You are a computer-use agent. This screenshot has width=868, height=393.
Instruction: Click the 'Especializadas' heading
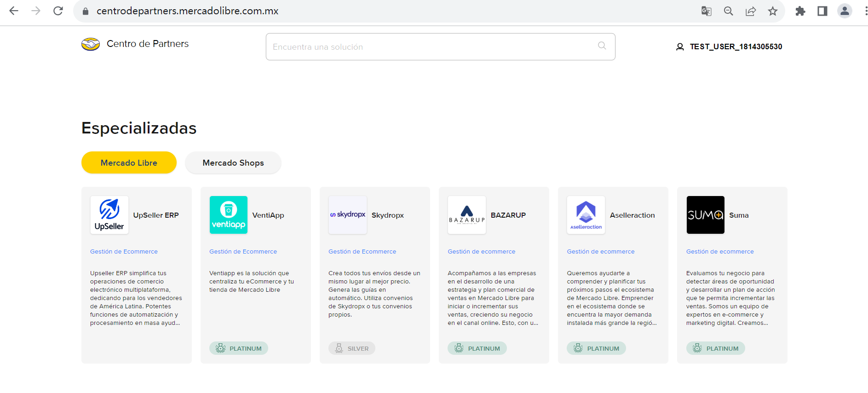139,128
